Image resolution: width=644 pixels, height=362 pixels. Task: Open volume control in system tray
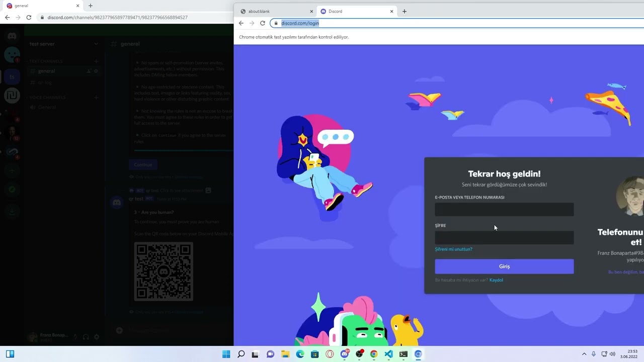pos(612,354)
